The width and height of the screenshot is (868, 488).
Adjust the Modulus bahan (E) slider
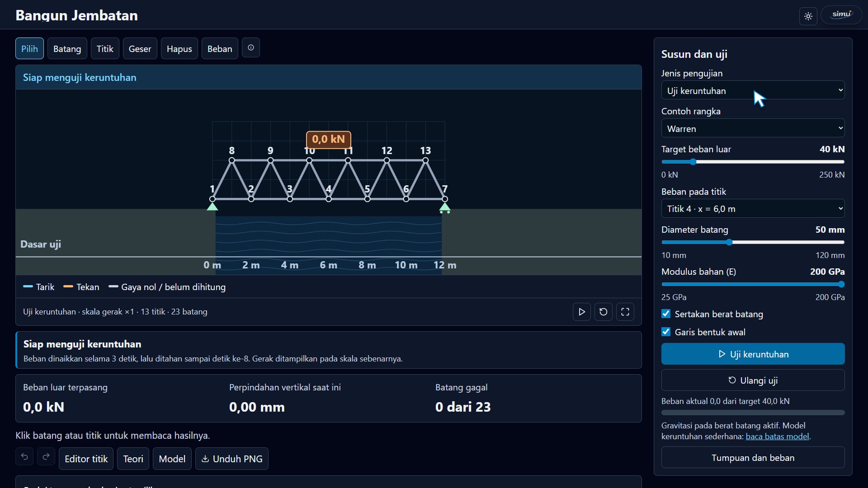click(x=753, y=284)
